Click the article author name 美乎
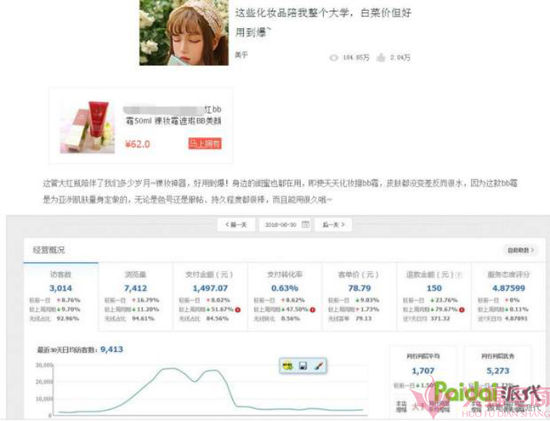The width and height of the screenshot is (550, 421). (x=241, y=55)
